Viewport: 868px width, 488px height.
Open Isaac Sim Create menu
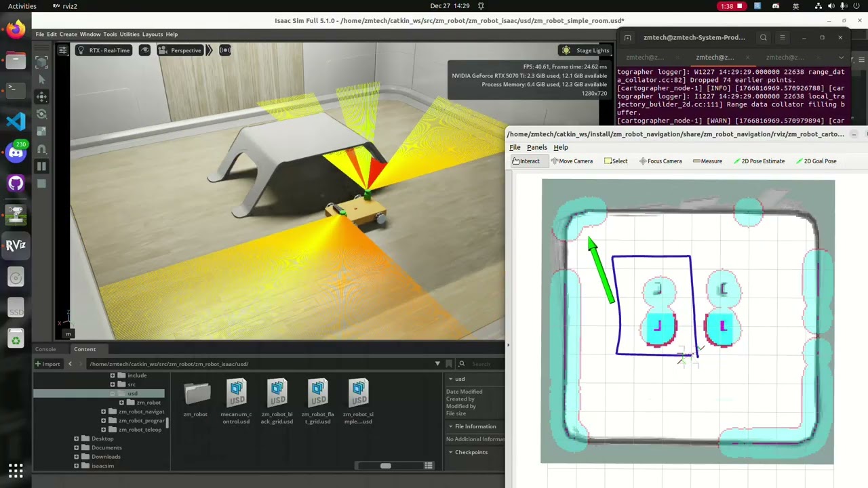pyautogui.click(x=68, y=34)
